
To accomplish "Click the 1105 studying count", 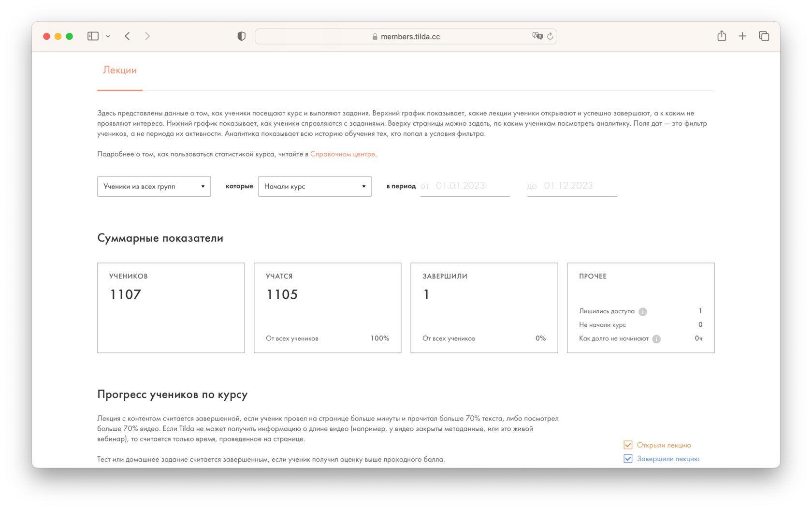I will coord(282,294).
